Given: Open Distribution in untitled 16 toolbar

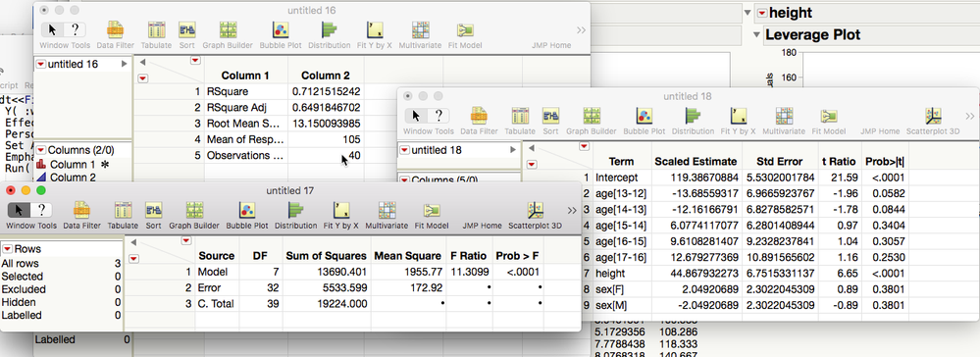Looking at the screenshot, I should [x=330, y=30].
